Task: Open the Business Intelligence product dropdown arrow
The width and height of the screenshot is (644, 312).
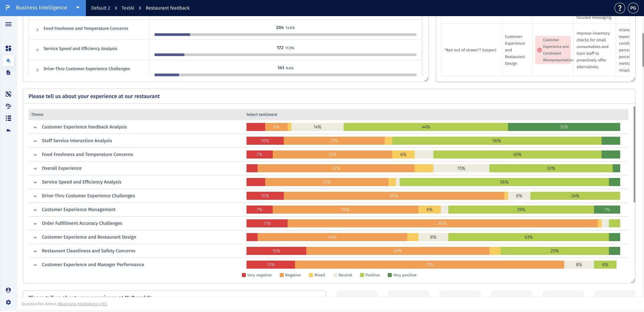Action: pyautogui.click(x=78, y=8)
